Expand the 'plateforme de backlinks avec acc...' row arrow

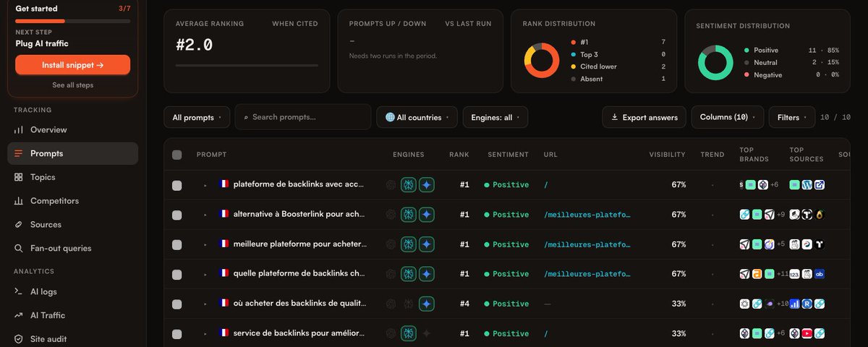tap(205, 185)
